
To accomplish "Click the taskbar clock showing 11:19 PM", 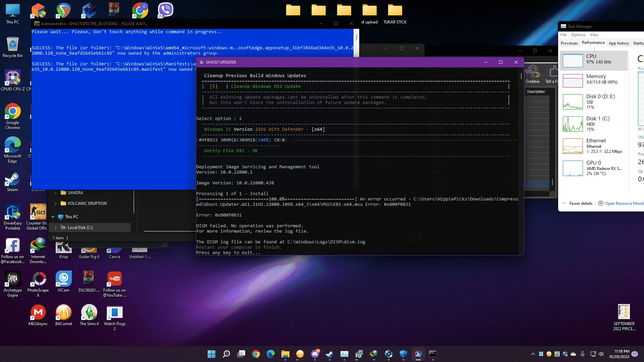I will pyautogui.click(x=620, y=354).
